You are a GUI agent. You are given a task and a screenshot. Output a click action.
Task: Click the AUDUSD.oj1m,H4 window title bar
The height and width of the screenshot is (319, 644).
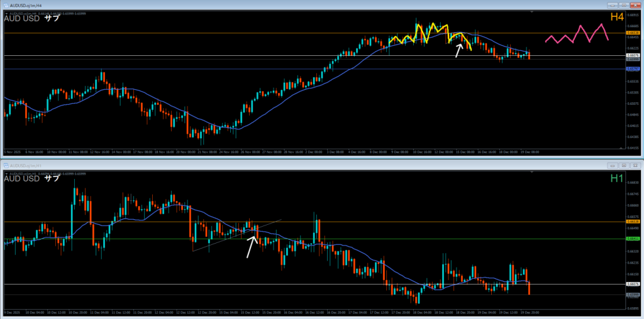tap(189, 5)
